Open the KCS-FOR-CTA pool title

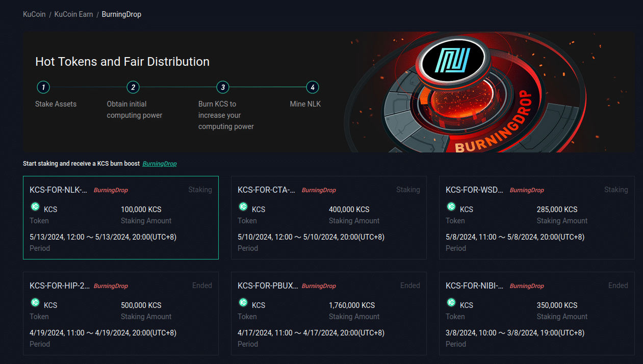pos(267,190)
